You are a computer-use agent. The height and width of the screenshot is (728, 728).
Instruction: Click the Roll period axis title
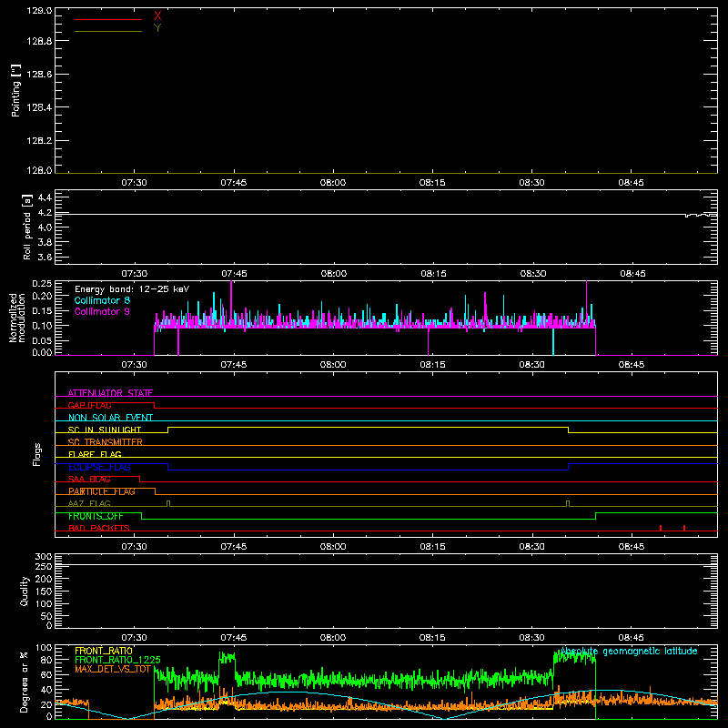pyautogui.click(x=27, y=227)
